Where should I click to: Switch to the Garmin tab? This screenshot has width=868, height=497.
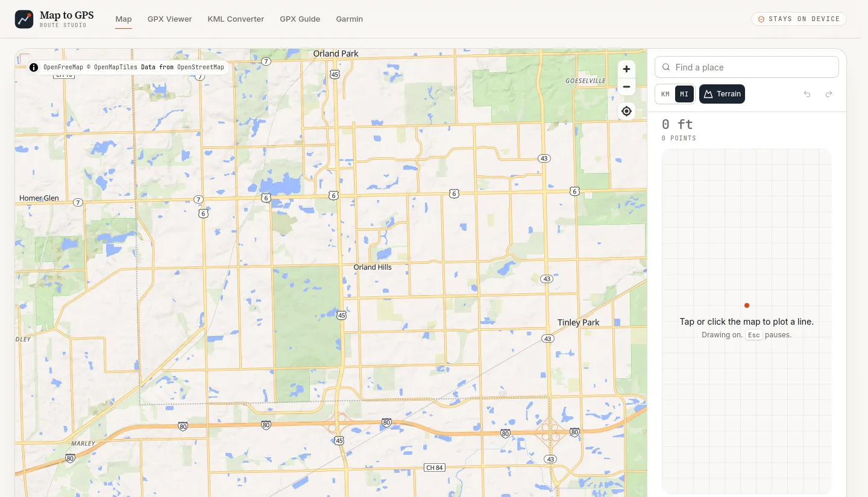click(x=349, y=19)
